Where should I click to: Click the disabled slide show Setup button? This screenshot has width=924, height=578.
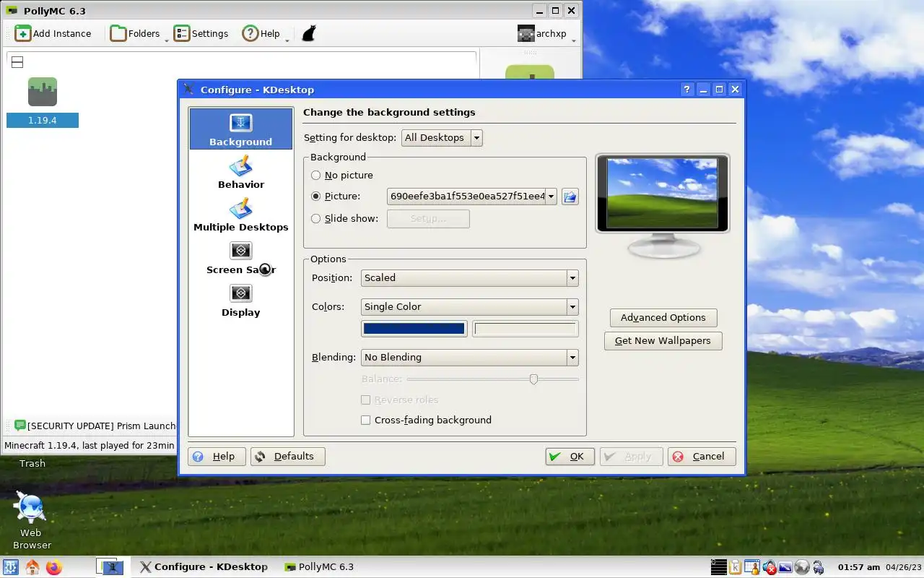tap(428, 219)
